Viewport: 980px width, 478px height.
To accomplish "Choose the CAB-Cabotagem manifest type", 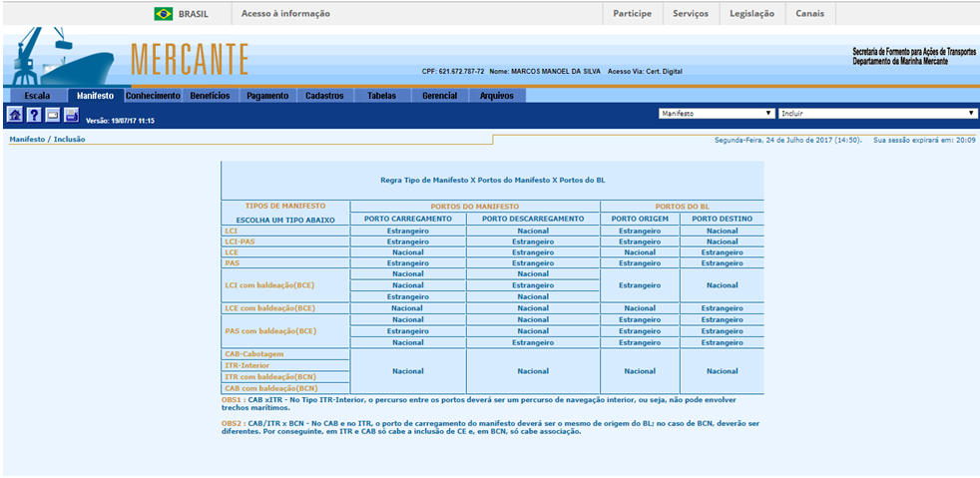I will pyautogui.click(x=256, y=353).
